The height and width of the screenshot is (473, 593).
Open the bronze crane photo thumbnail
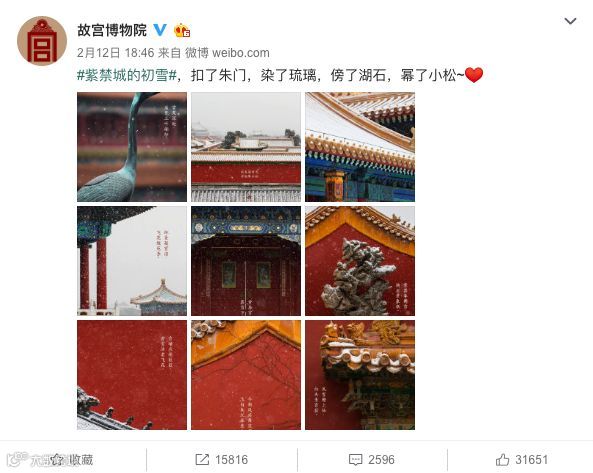click(132, 147)
